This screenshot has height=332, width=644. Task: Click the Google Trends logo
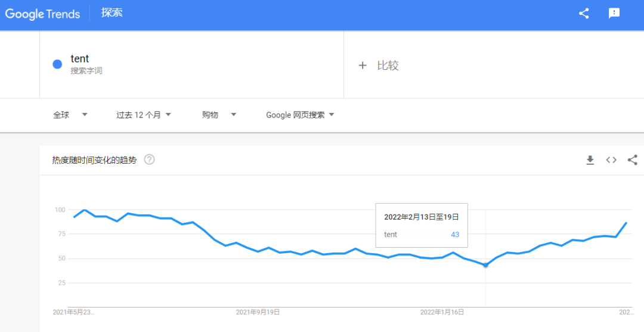pos(42,14)
